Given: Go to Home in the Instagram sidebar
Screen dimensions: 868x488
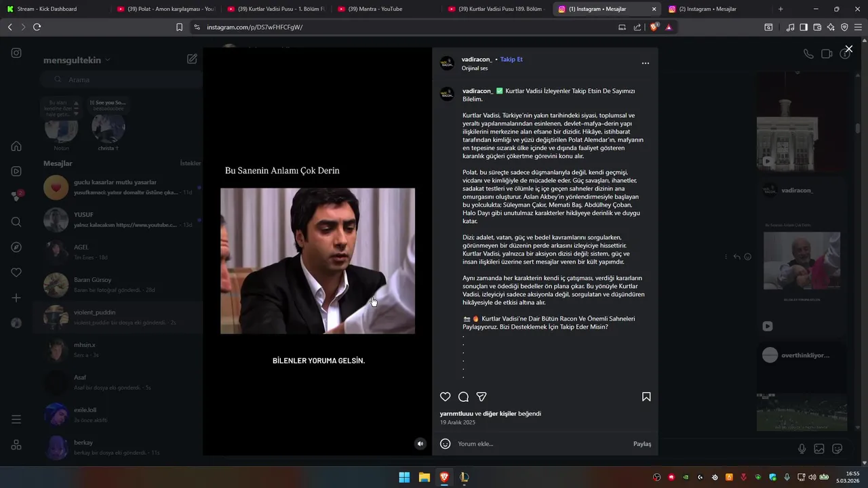Looking at the screenshot, I should (x=16, y=146).
